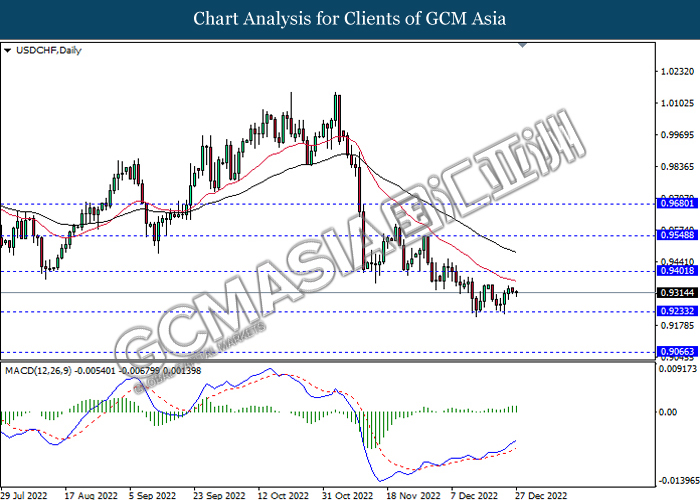The width and height of the screenshot is (700, 500).
Task: Click the USDCHF,Daily symbol label
Action: [49, 50]
